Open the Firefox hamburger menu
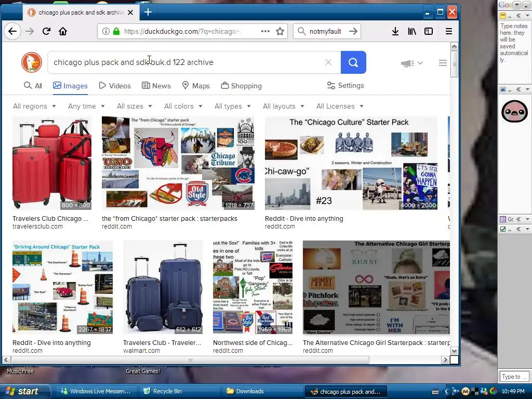This screenshot has width=532, height=399. pos(448,31)
